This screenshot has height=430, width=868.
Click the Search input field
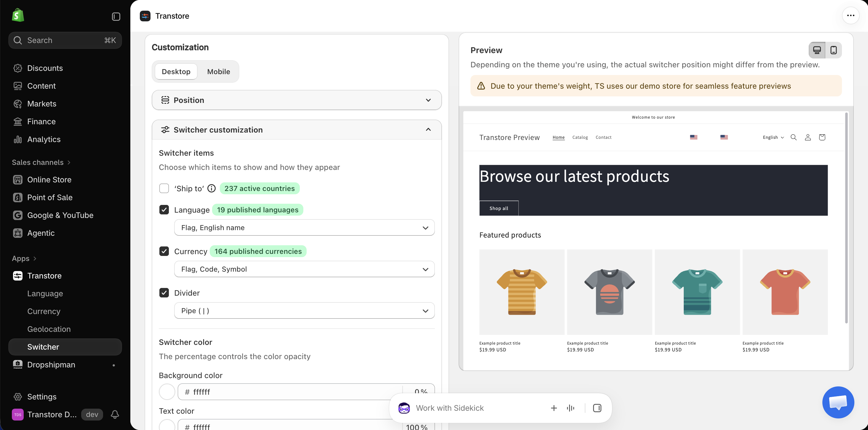pos(65,40)
